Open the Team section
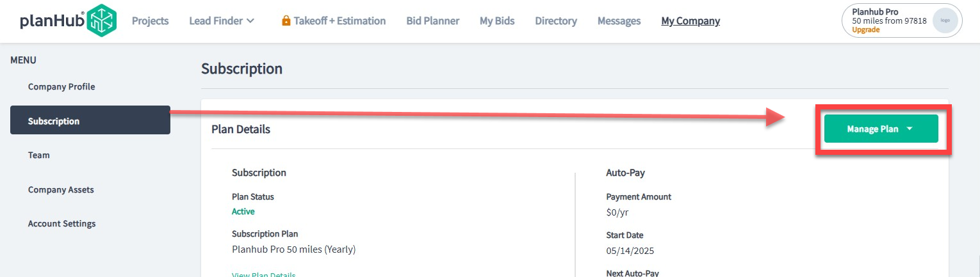Image resolution: width=980 pixels, height=277 pixels. pyautogui.click(x=39, y=155)
